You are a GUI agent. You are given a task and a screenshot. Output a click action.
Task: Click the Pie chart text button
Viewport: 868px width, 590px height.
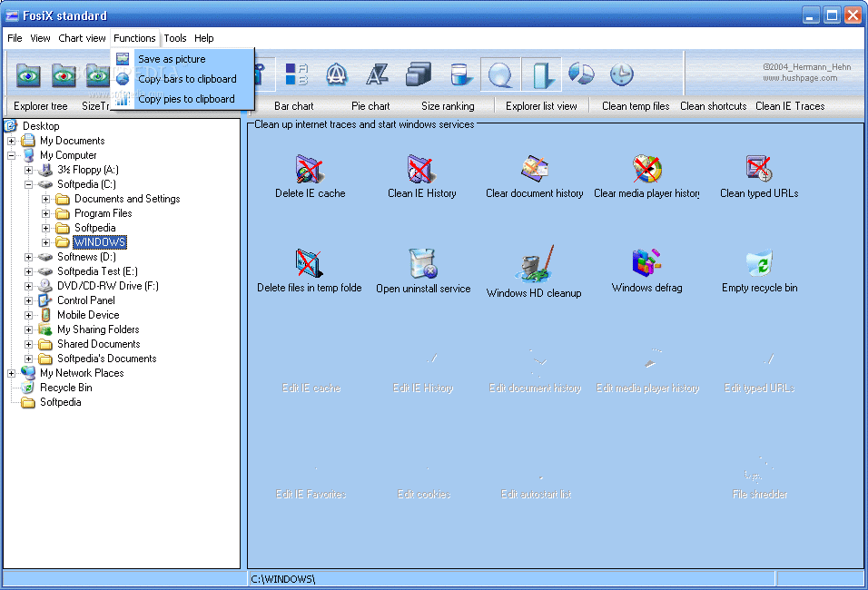click(370, 105)
